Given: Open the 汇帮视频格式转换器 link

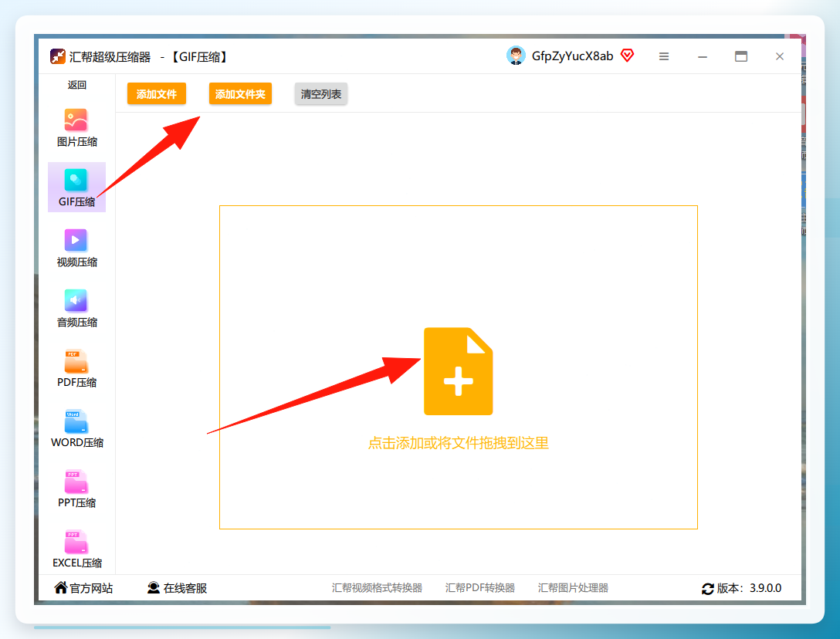Looking at the screenshot, I should [x=377, y=587].
